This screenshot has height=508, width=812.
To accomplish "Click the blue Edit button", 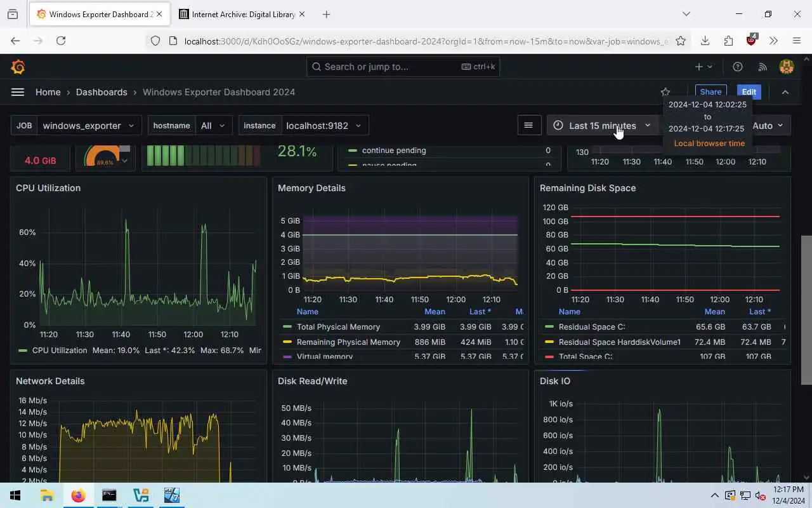I will pos(749,92).
